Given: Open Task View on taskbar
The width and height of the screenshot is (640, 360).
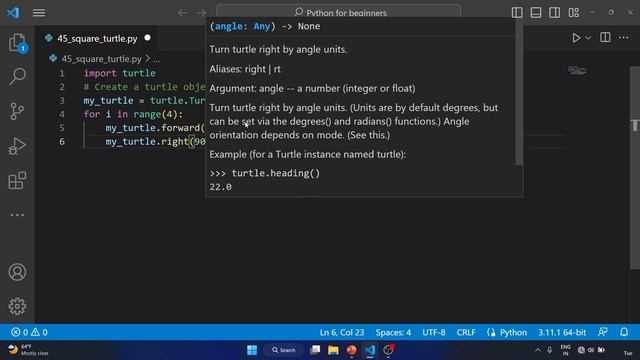Looking at the screenshot, I should (315, 350).
